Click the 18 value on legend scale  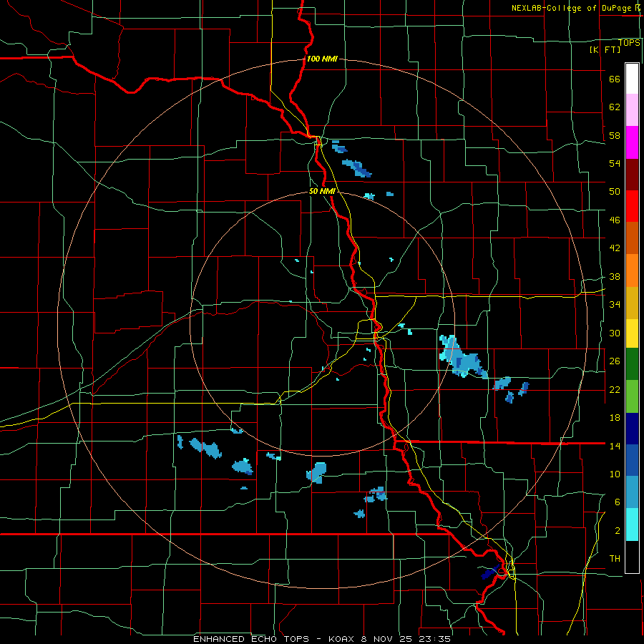point(615,418)
